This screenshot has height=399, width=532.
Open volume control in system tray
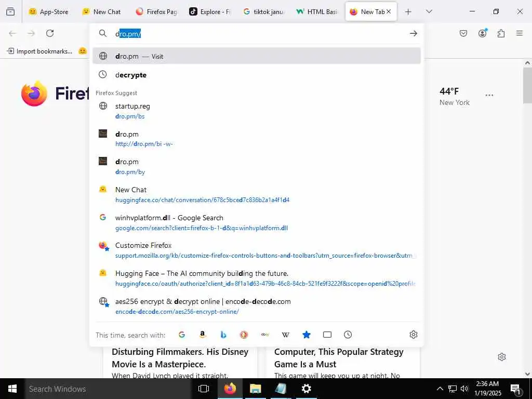(464, 389)
